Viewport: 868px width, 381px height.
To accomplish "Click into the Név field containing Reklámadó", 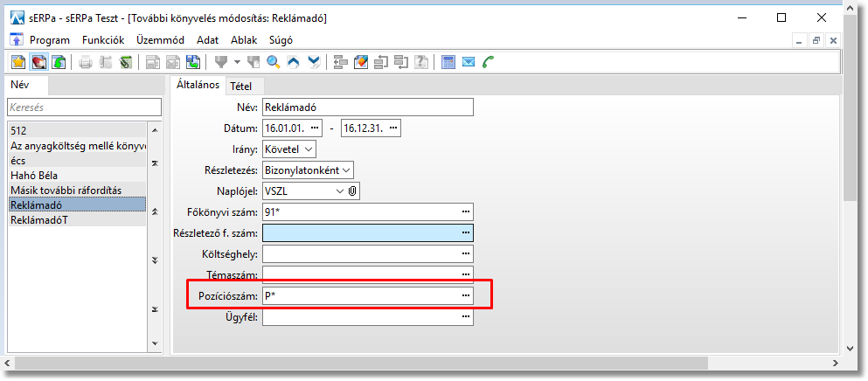I will click(x=368, y=107).
